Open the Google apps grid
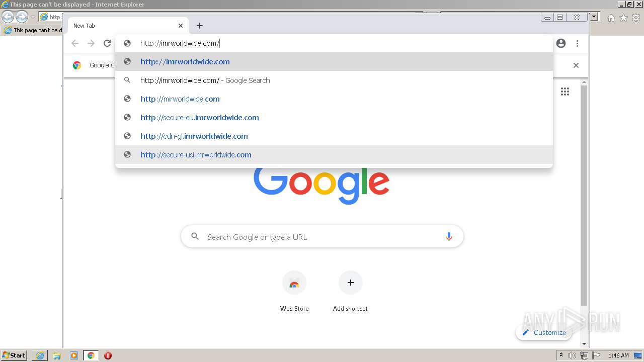The height and width of the screenshot is (362, 644). click(x=565, y=92)
